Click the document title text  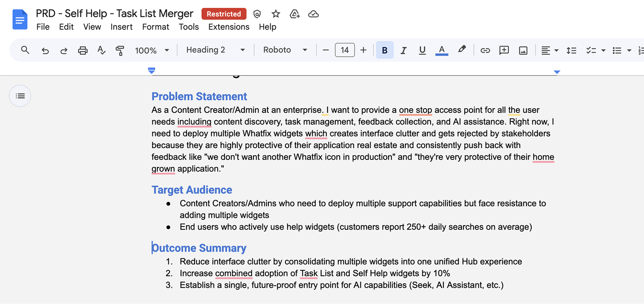pos(114,13)
